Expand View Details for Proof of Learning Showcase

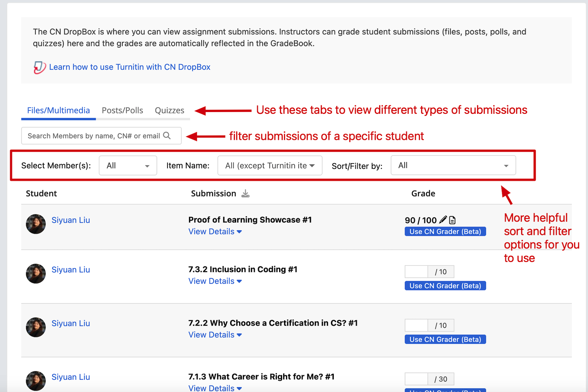tap(215, 232)
